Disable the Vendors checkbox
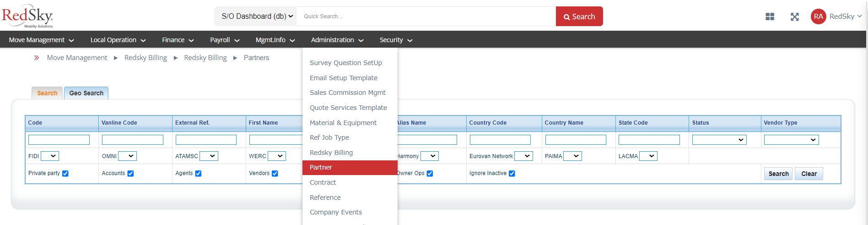The width and height of the screenshot is (868, 225). (275, 173)
